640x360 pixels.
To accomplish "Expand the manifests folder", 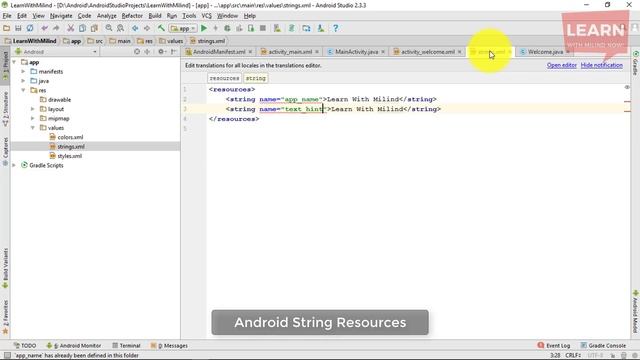I will coord(24,71).
